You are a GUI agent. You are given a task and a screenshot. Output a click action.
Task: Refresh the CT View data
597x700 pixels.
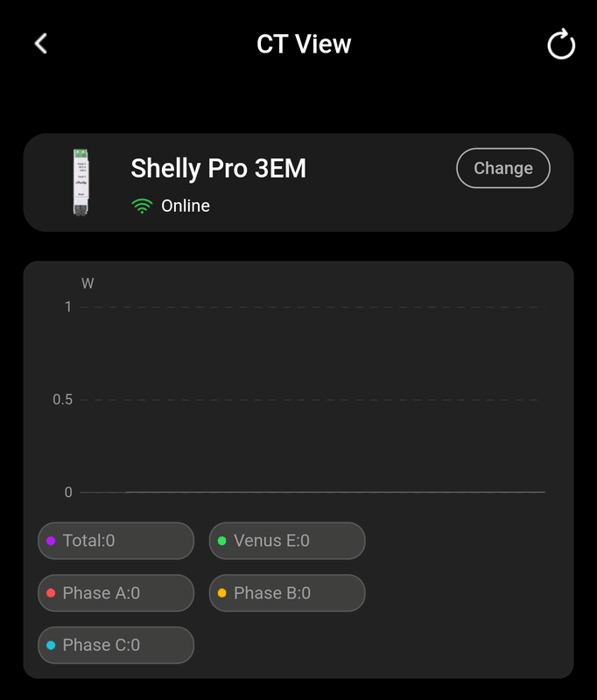pyautogui.click(x=560, y=45)
